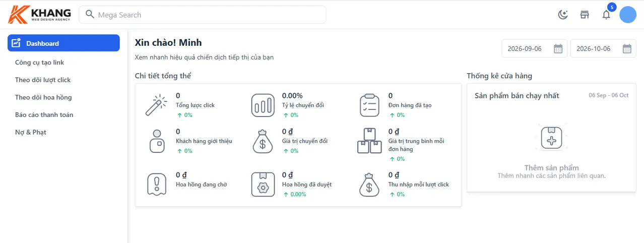This screenshot has height=243, width=644.
Task: Select Dashboard in the sidebar
Action: (63, 43)
